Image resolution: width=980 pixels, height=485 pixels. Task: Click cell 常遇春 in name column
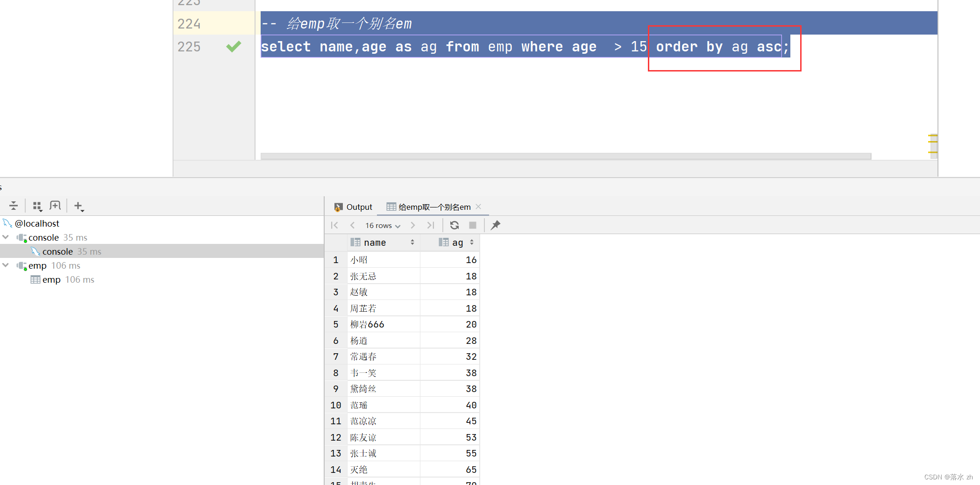383,357
